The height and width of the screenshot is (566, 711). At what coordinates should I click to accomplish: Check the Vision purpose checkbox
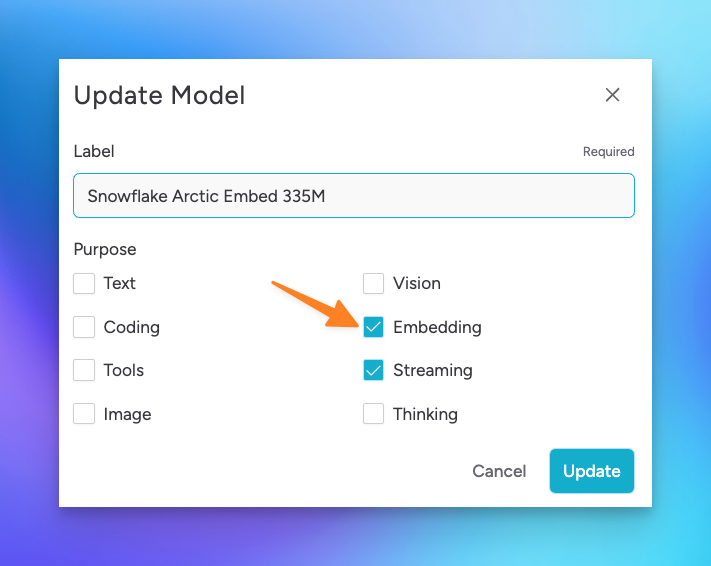[x=374, y=283]
